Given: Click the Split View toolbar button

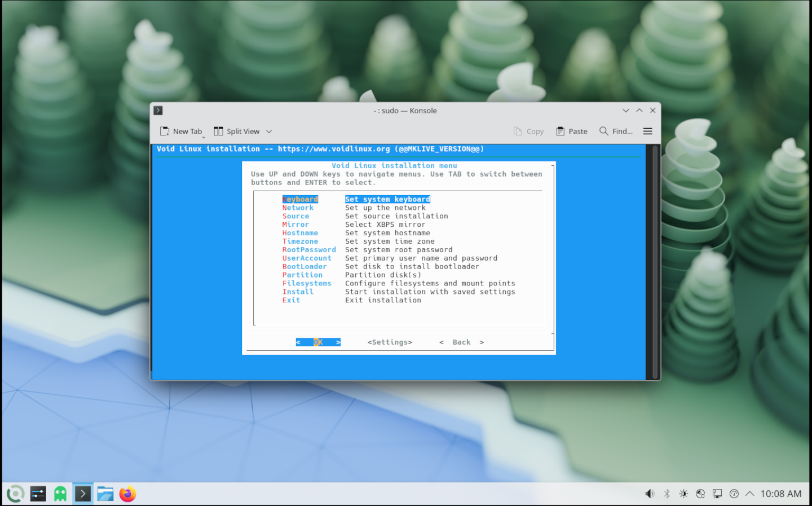Looking at the screenshot, I should click(x=237, y=131).
